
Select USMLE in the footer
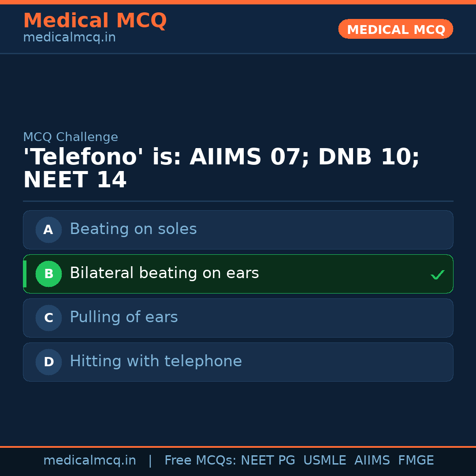324,461
